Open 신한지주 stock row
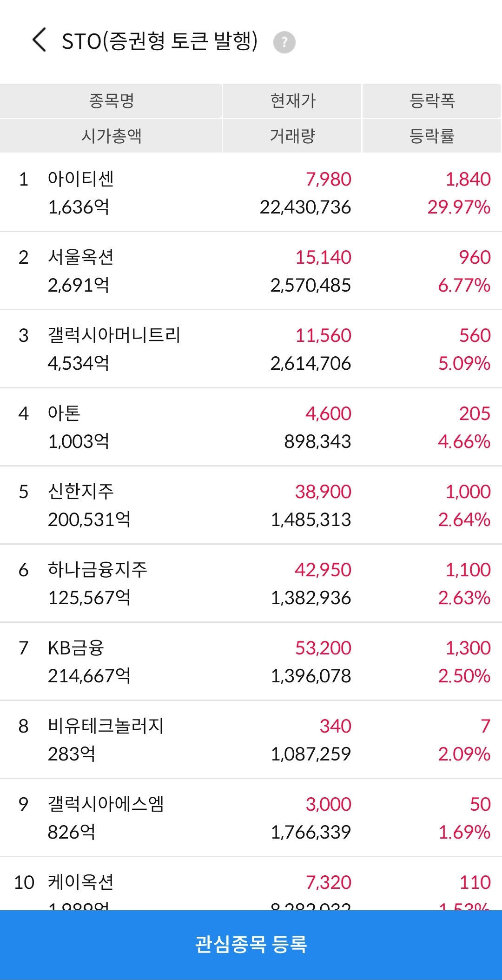Image resolution: width=502 pixels, height=980 pixels. pos(251,505)
